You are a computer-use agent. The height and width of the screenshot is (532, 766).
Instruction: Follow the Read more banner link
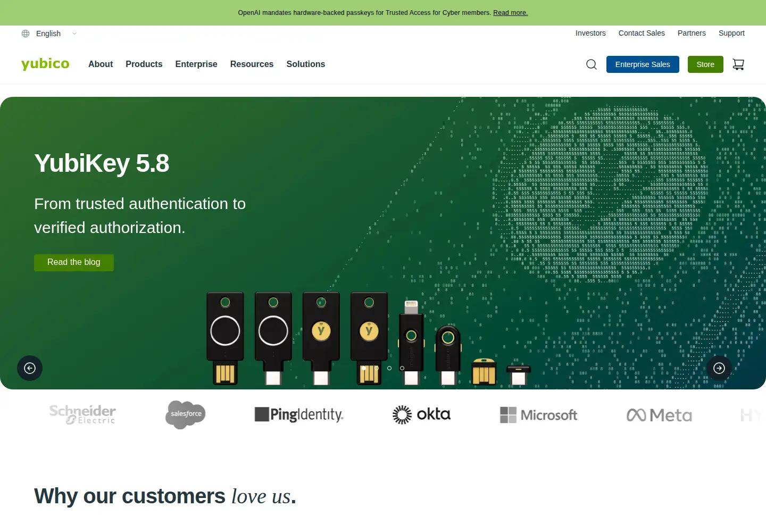point(510,13)
